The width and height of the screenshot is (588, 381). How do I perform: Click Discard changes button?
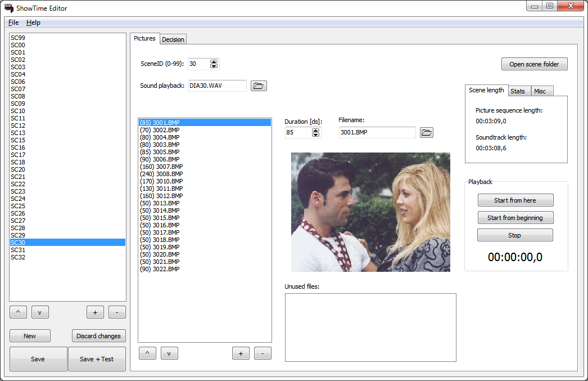coord(98,336)
